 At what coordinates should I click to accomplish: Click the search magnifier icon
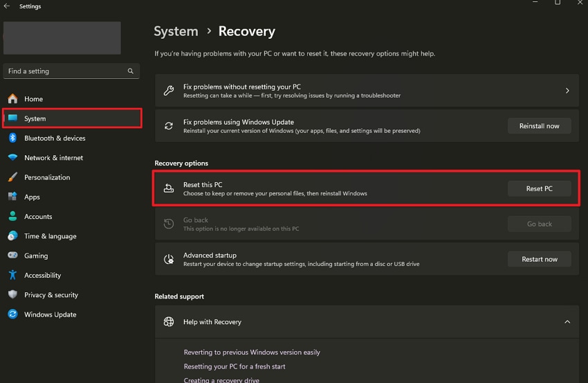pos(131,71)
